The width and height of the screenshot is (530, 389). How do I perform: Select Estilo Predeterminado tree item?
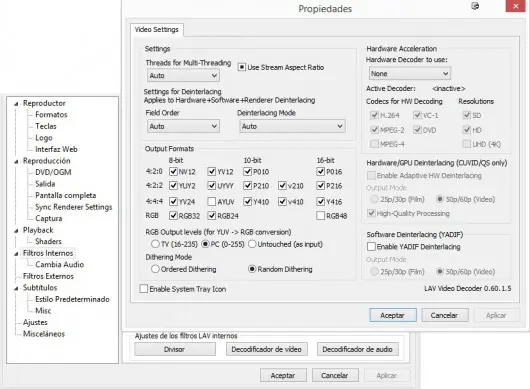tap(72, 299)
